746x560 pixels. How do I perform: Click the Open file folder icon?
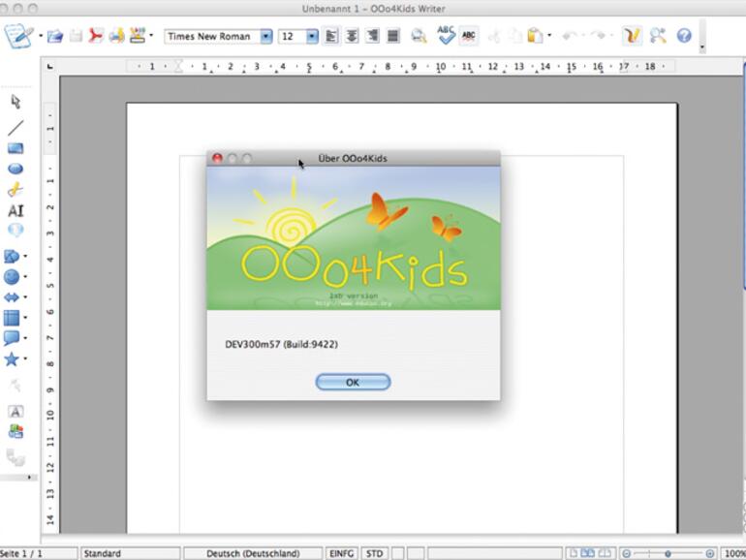pos(55,36)
